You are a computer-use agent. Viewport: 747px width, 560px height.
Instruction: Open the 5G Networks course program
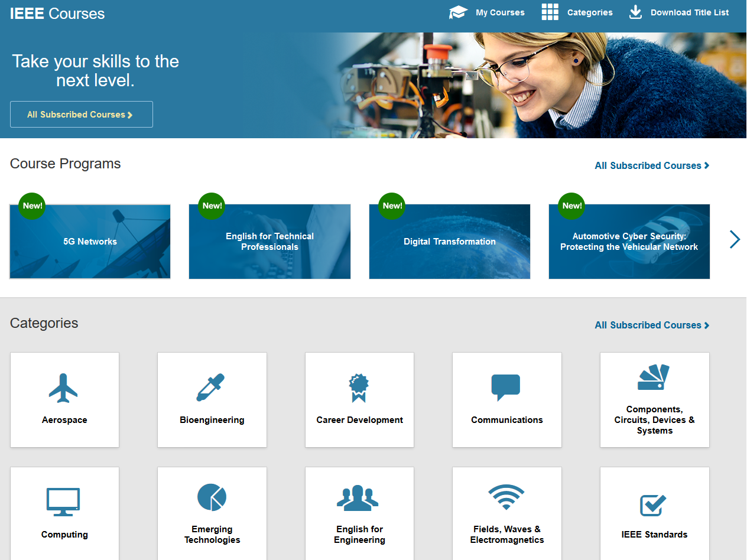pyautogui.click(x=90, y=242)
